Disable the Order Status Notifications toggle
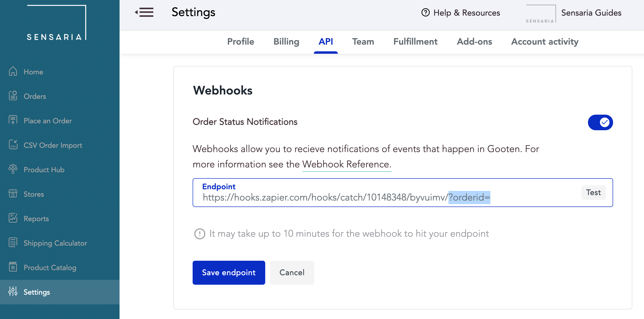Image resolution: width=644 pixels, height=319 pixels. point(600,122)
